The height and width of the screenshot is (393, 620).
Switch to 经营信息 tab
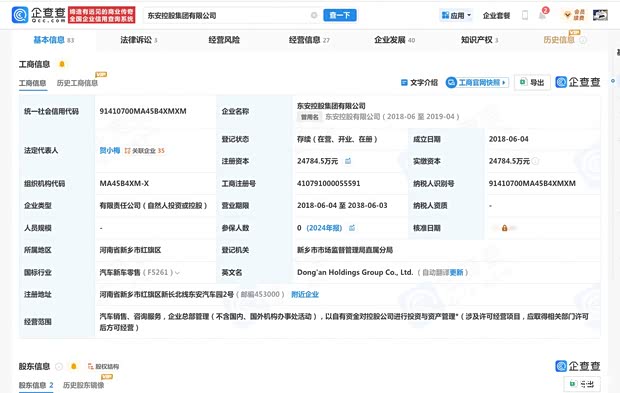[309, 40]
